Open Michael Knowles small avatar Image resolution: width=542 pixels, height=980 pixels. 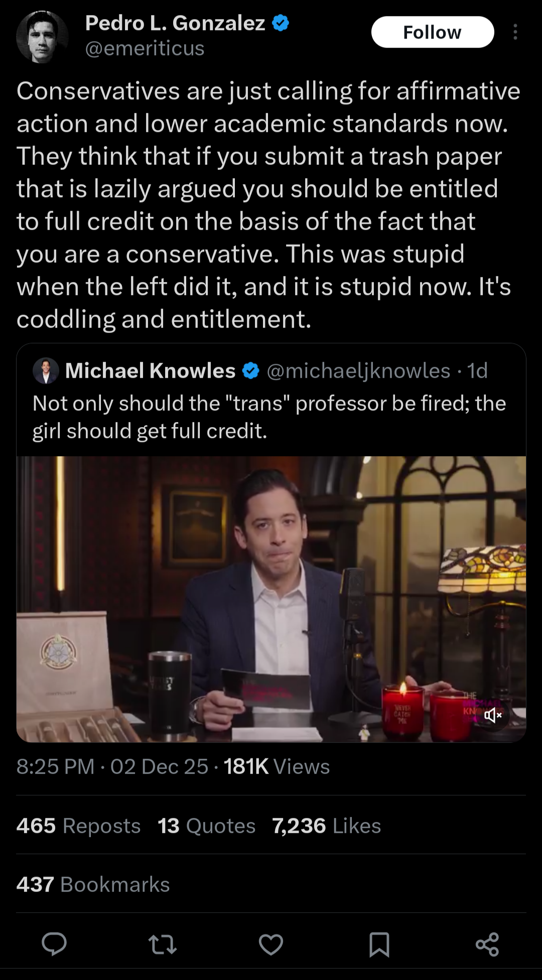[x=46, y=371]
